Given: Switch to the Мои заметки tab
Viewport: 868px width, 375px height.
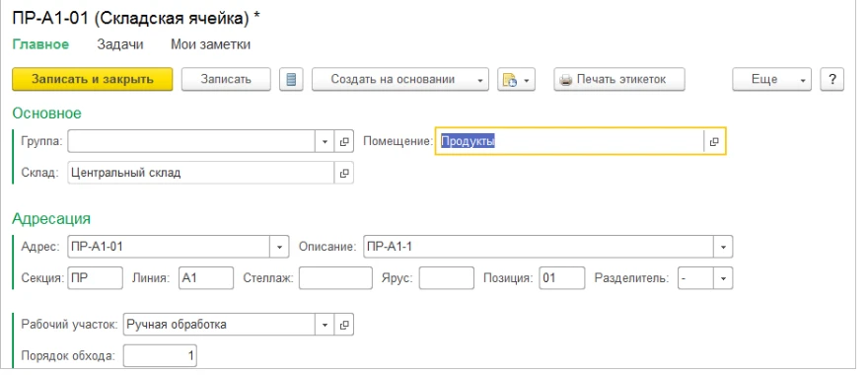Looking at the screenshot, I should [210, 44].
